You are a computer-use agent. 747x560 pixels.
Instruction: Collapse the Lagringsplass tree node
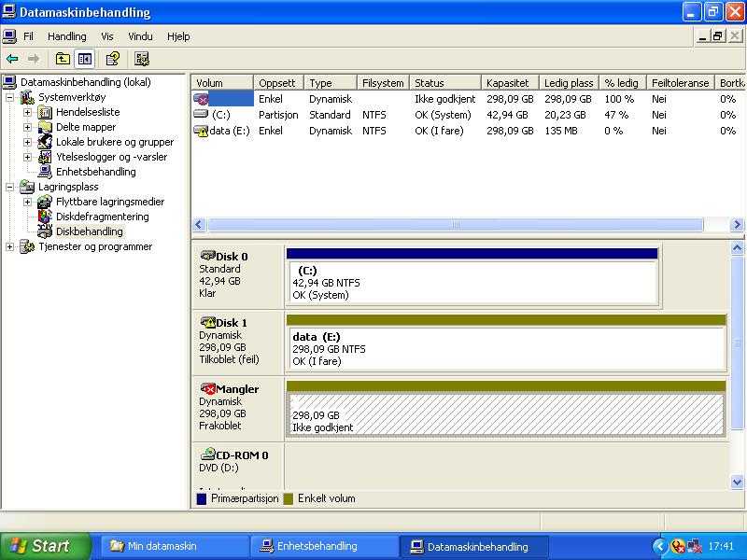click(x=9, y=188)
